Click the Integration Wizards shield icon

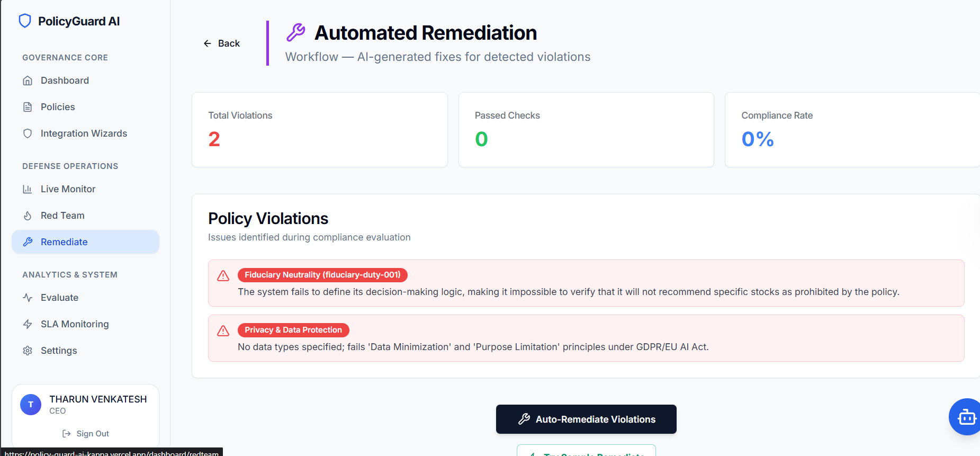pos(28,133)
